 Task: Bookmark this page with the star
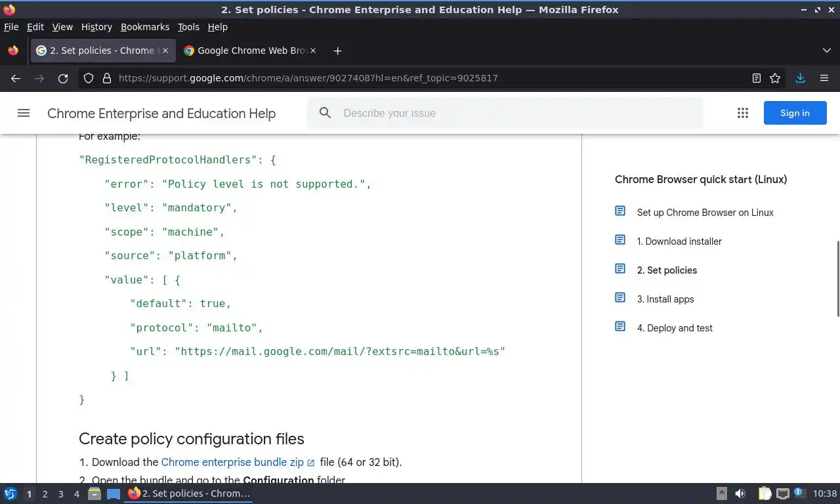(775, 78)
